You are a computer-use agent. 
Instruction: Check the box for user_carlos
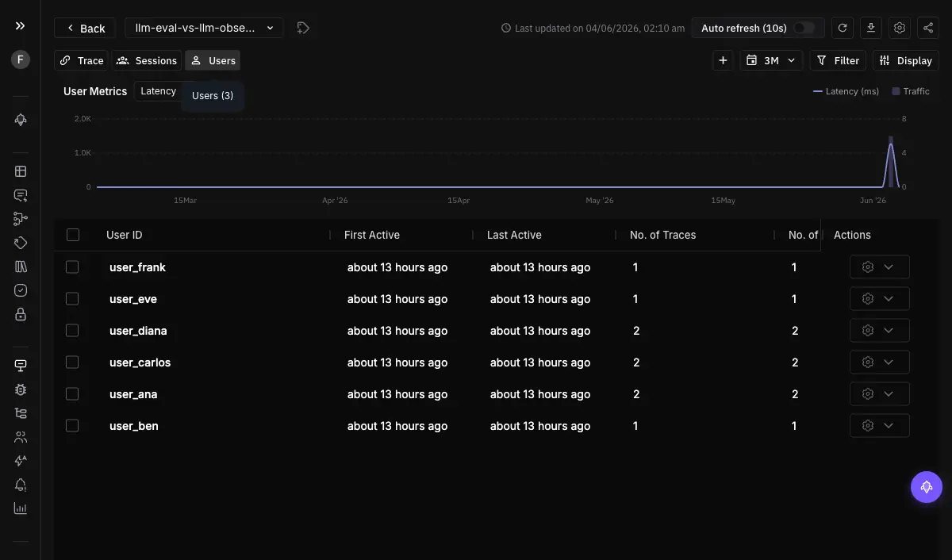tap(72, 362)
